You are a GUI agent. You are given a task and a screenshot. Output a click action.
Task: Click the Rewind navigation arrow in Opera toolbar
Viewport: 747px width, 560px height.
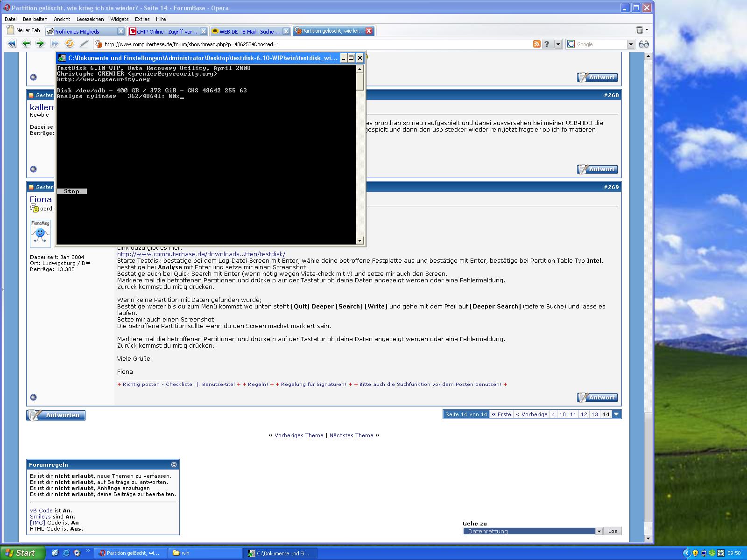click(x=12, y=44)
